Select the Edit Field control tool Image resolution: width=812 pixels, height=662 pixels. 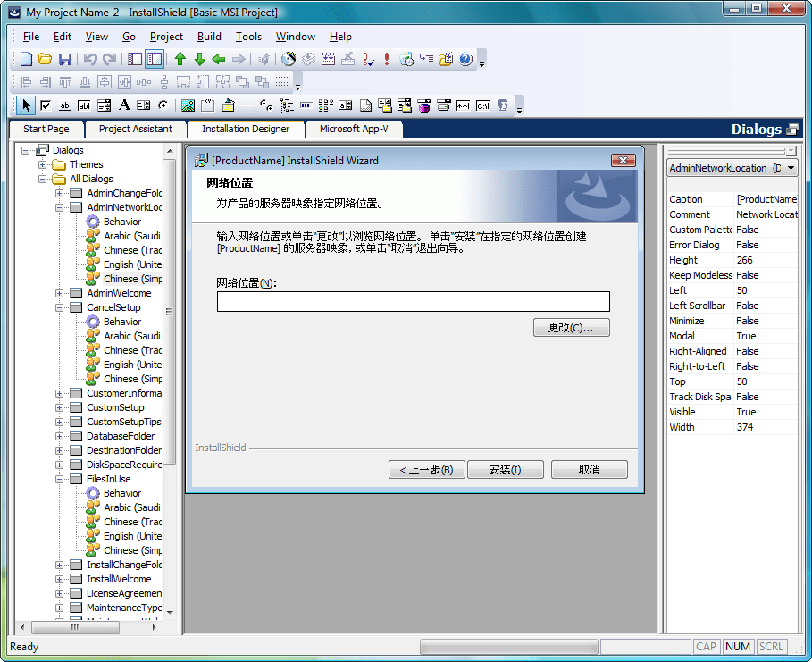click(x=84, y=105)
